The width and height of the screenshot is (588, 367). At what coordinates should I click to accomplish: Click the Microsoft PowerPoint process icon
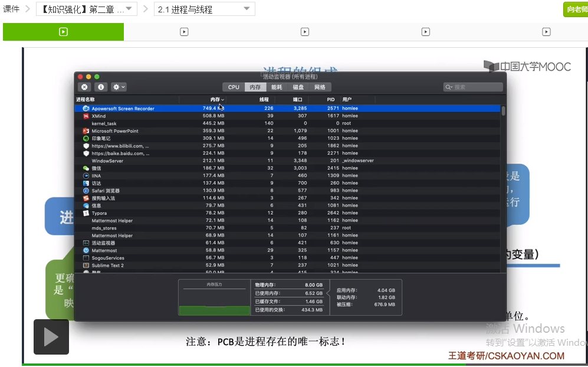pyautogui.click(x=86, y=131)
